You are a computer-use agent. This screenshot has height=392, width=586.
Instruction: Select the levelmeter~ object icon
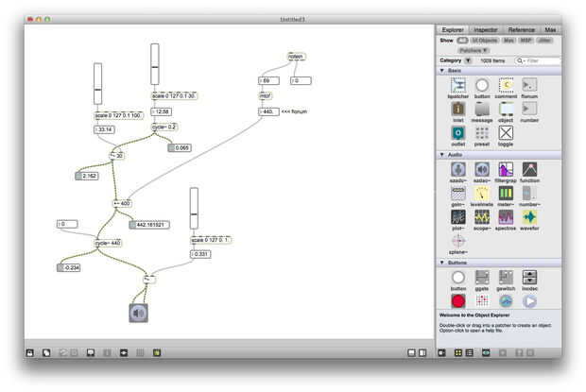pos(482,194)
